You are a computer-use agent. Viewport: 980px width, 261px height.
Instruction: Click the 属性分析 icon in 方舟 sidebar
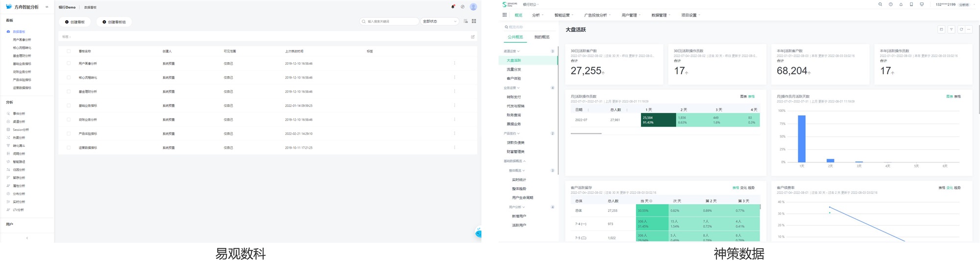click(x=8, y=185)
